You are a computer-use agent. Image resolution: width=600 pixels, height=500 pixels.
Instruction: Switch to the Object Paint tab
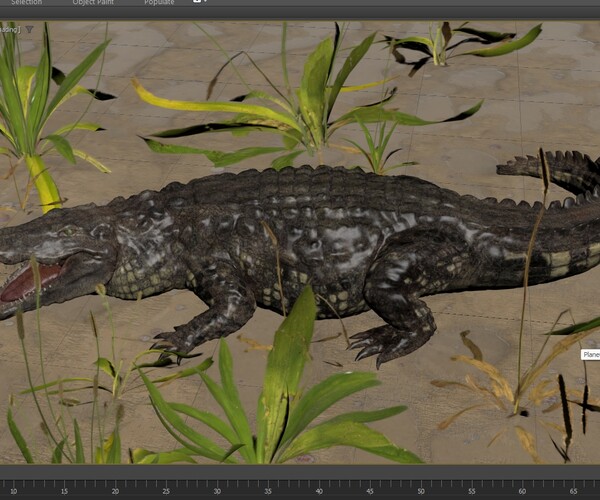coord(93,2)
